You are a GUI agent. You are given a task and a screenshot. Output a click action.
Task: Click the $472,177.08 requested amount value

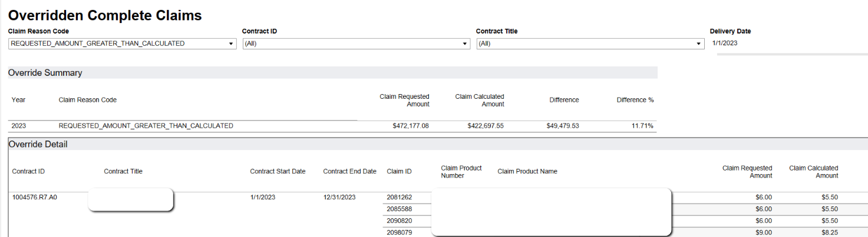[410, 126]
